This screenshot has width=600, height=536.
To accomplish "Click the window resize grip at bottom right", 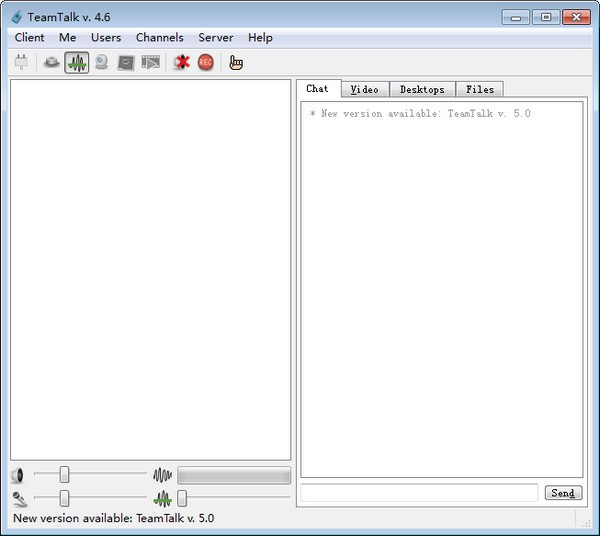I will coord(586,524).
